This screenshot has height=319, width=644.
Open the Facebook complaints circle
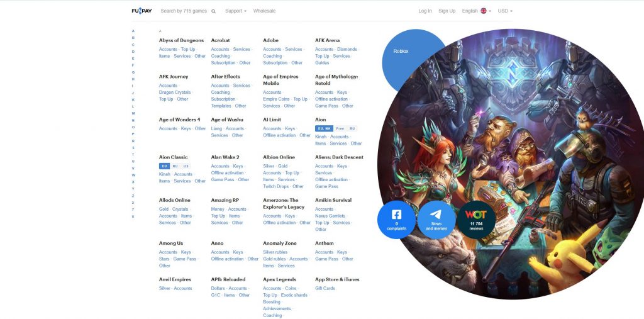pos(396,220)
